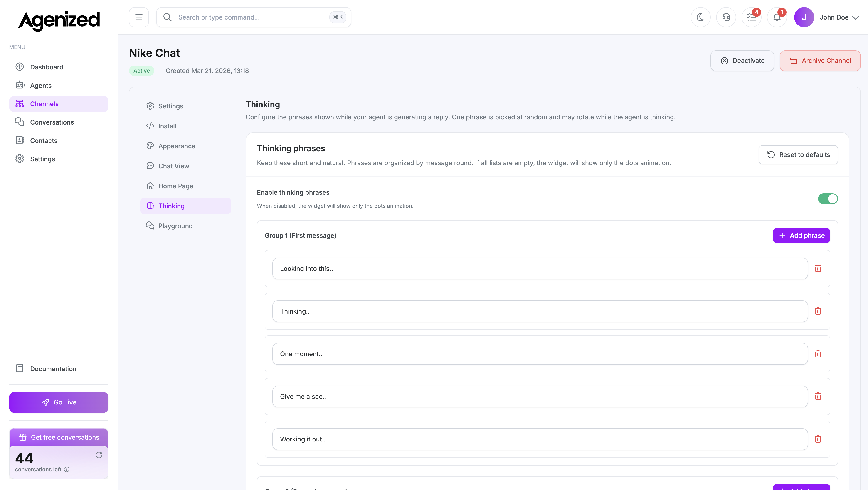Select the Install tab
The width and height of the screenshot is (868, 490).
(x=185, y=126)
